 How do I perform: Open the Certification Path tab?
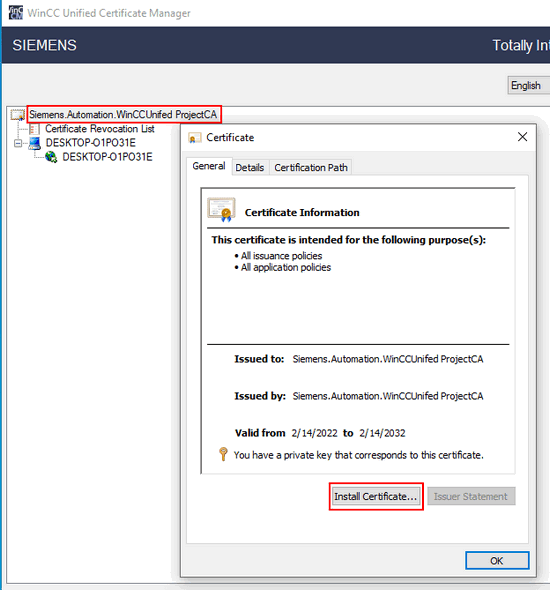click(311, 167)
